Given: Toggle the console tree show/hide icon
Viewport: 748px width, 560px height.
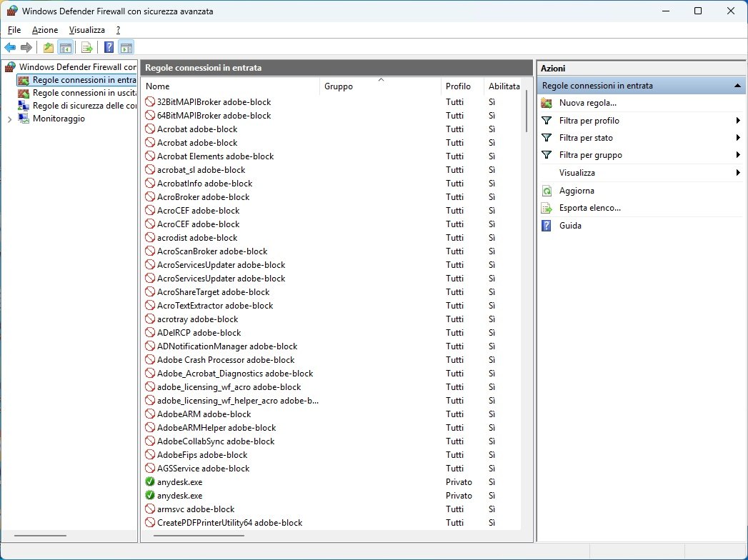Looking at the screenshot, I should (65, 48).
